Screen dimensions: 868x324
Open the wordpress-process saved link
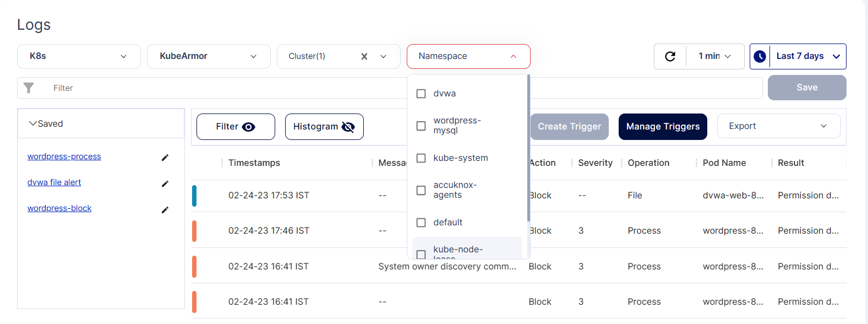pyautogui.click(x=64, y=156)
